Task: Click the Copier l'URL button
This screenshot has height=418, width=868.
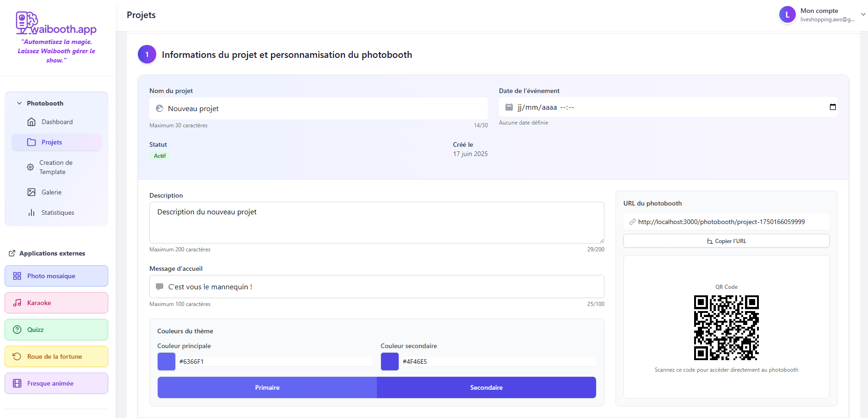Action: [x=726, y=241]
